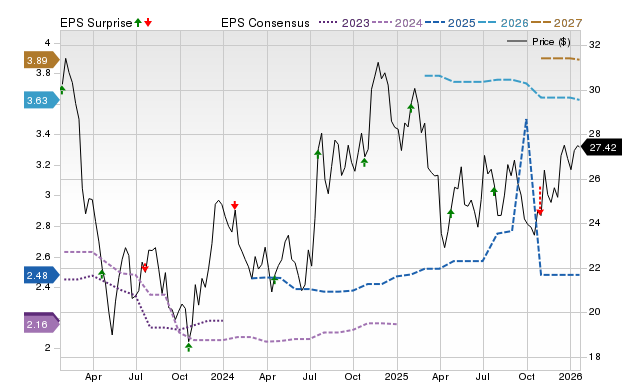Image resolution: width=640 pixels, height=382 pixels.
Task: Select the 20 label on the price axis
Action: click(595, 312)
